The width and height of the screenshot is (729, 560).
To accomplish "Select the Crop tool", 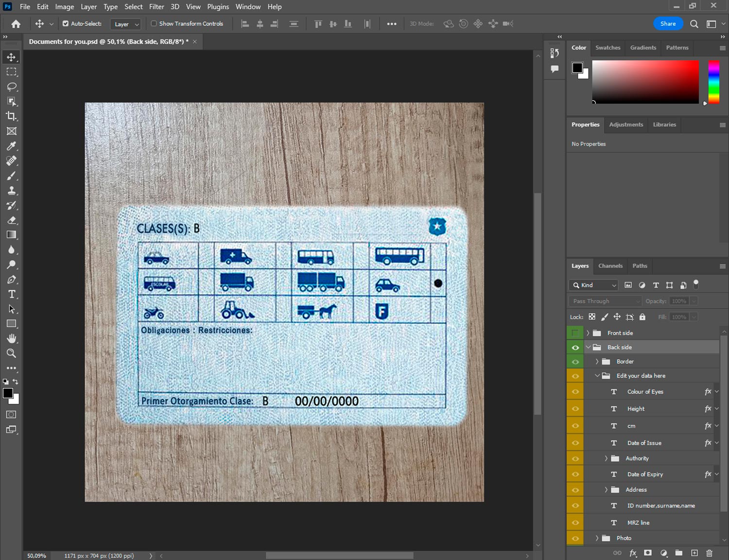I will [12, 116].
